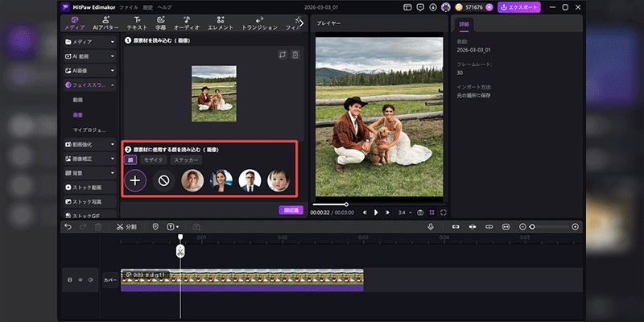The image size is (644, 322).
Task: Delete the imported source image via trash icon
Action: (x=295, y=55)
